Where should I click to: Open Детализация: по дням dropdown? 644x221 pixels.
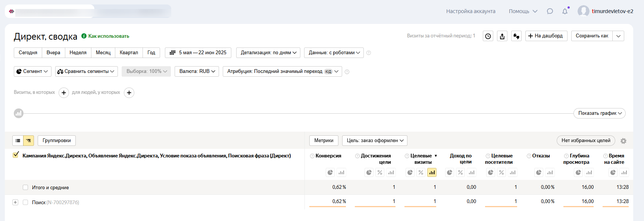pyautogui.click(x=269, y=53)
